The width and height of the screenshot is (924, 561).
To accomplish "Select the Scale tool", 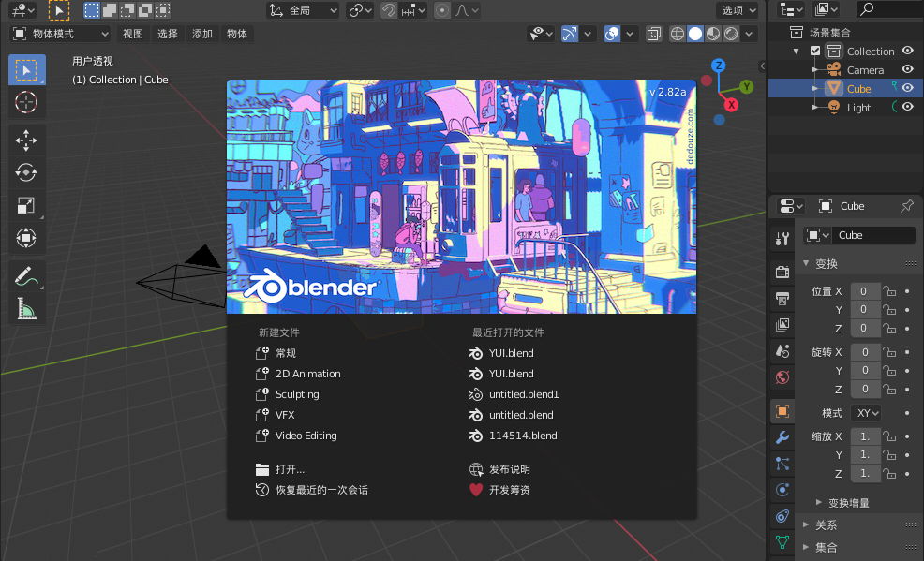I will (x=26, y=205).
